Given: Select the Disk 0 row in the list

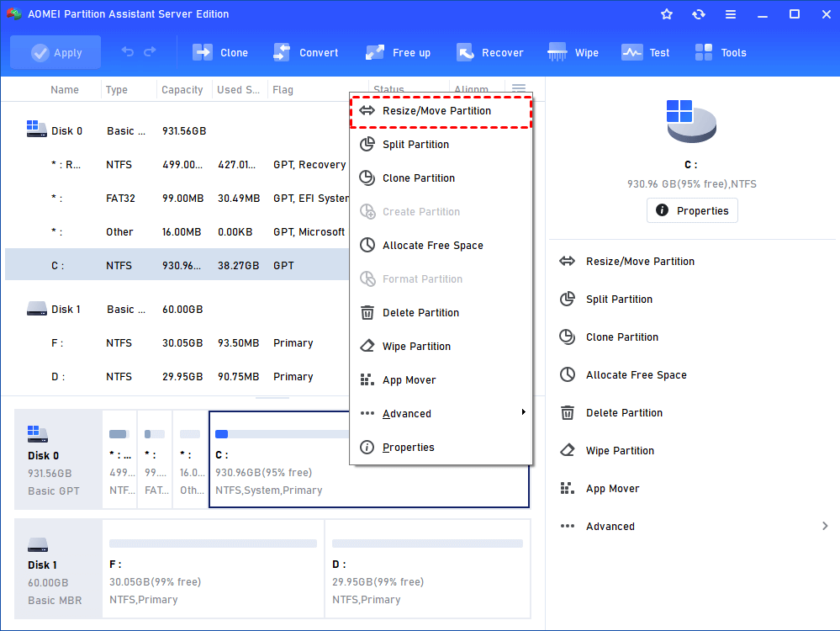Looking at the screenshot, I should click(x=177, y=130).
